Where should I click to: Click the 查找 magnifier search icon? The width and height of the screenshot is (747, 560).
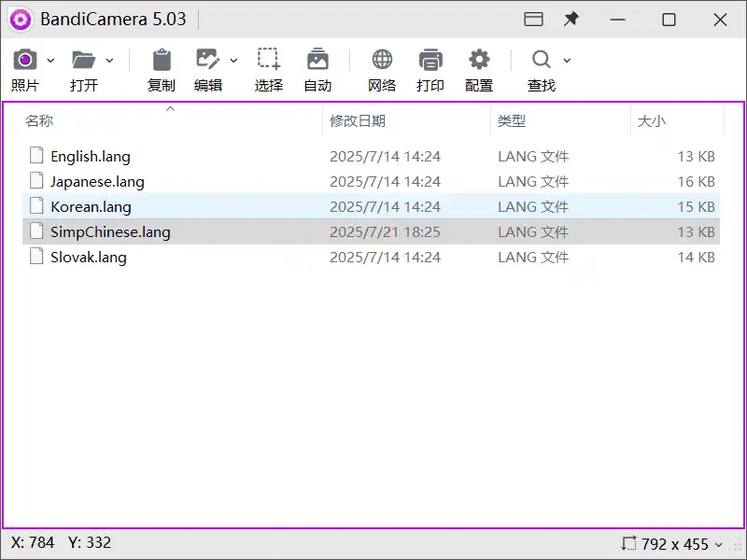click(x=542, y=60)
